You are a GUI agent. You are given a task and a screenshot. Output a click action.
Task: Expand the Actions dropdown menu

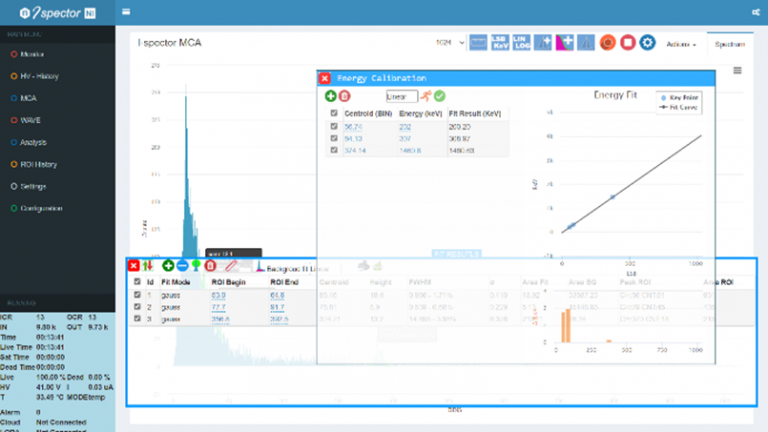[681, 44]
